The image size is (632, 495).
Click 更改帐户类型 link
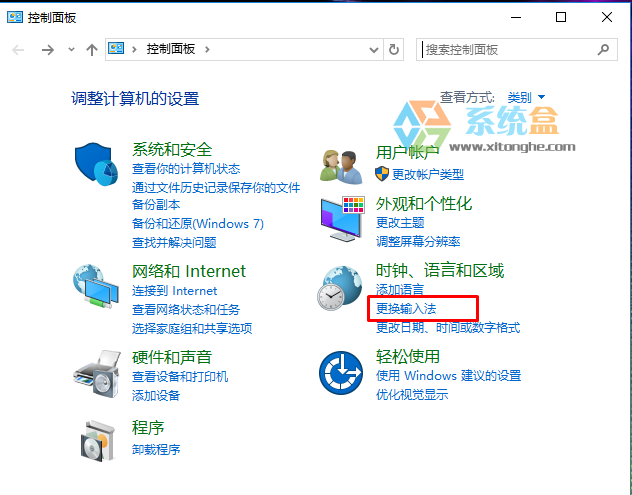coord(428,174)
